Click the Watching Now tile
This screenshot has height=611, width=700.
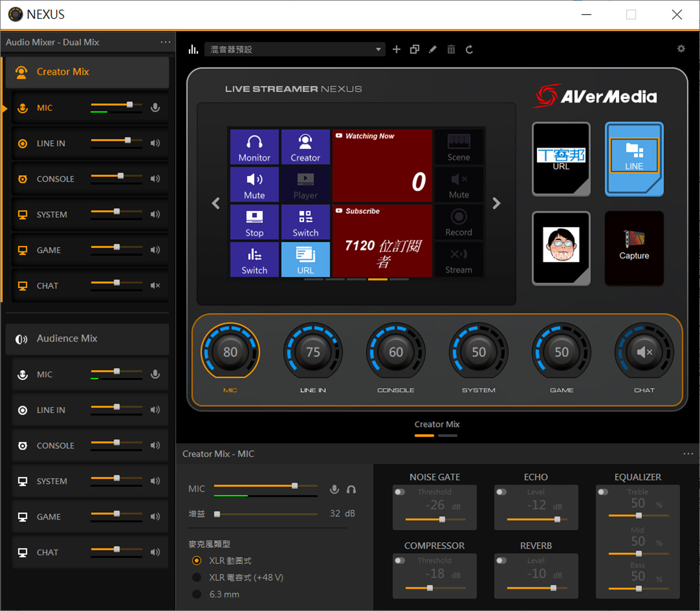point(382,165)
